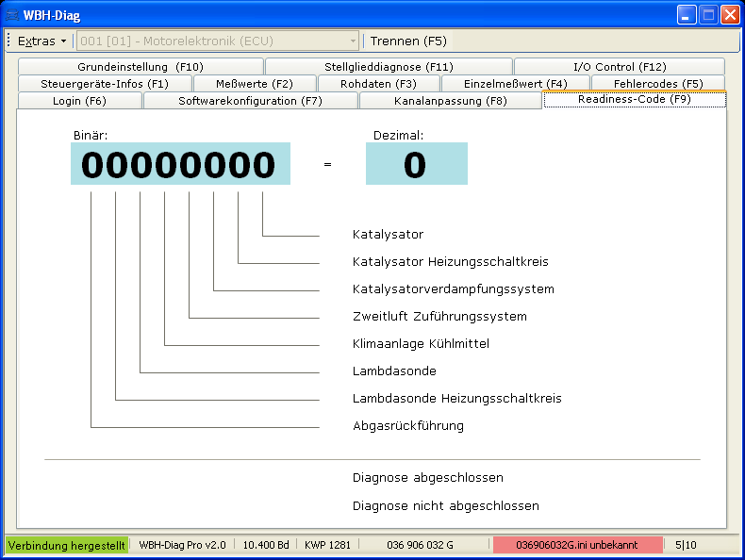Open the Fehlercodes (F5) tab
Screen dimensions: 745x560
658,84
